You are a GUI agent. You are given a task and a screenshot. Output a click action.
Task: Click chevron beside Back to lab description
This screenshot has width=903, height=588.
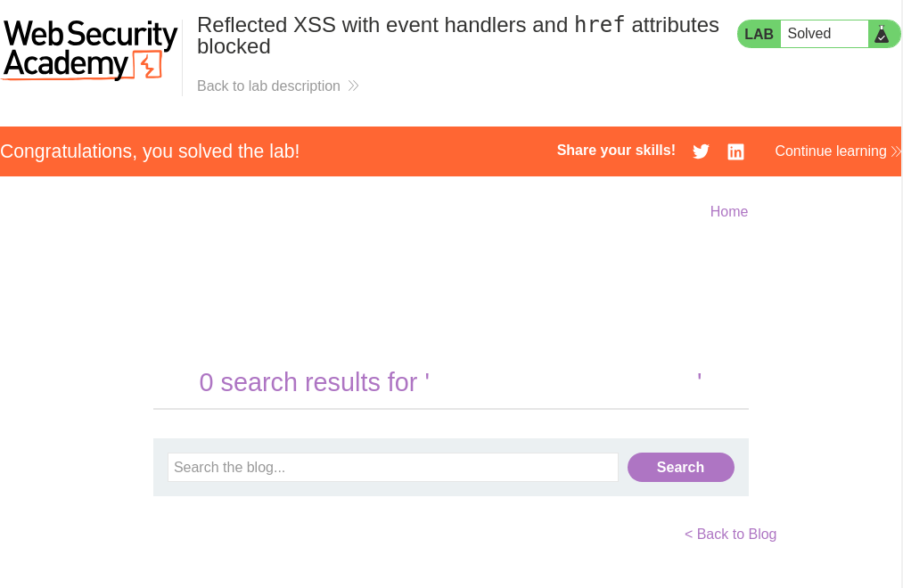[353, 86]
